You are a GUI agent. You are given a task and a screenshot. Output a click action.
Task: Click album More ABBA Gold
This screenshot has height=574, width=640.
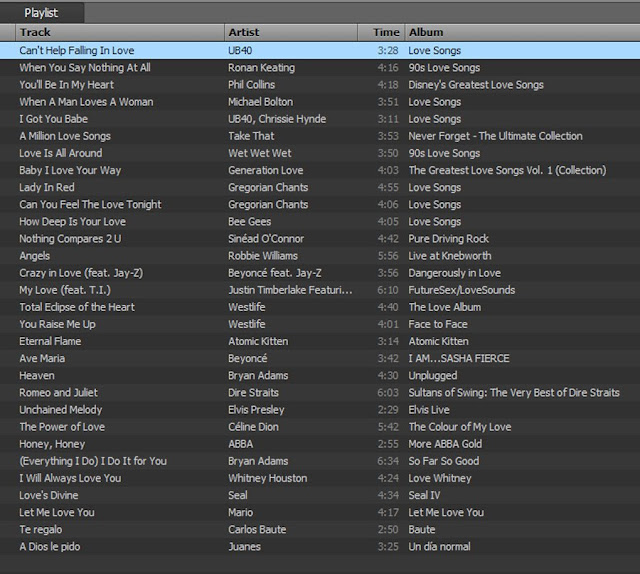pos(445,444)
